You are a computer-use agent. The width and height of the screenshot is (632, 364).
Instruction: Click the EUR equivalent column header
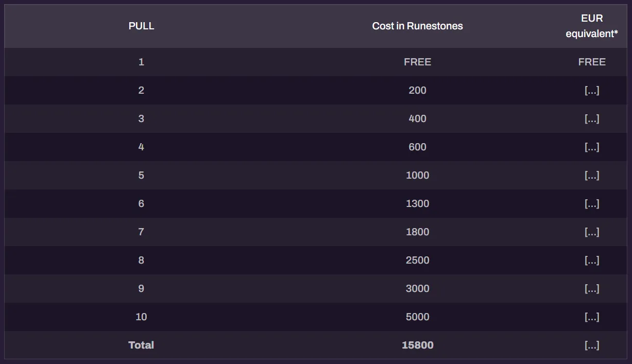[592, 26]
